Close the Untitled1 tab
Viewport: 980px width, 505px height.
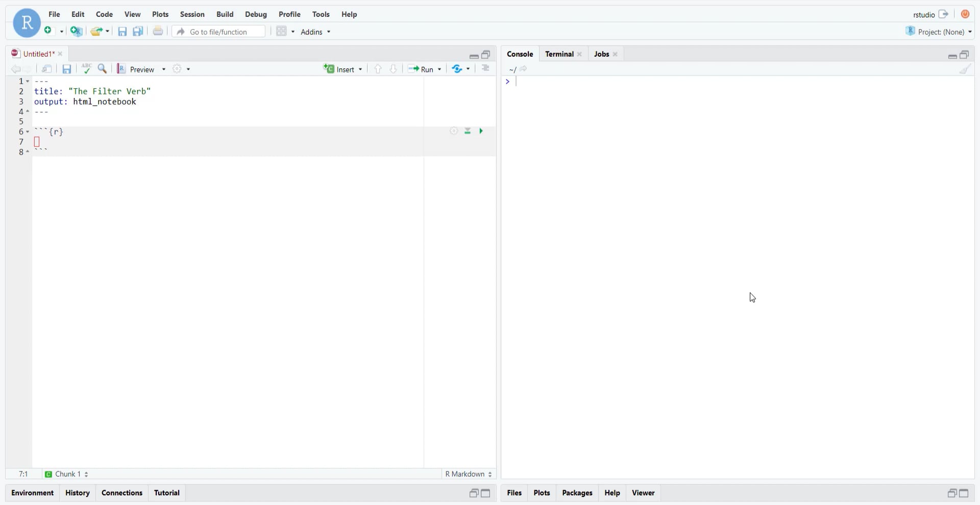[60, 54]
